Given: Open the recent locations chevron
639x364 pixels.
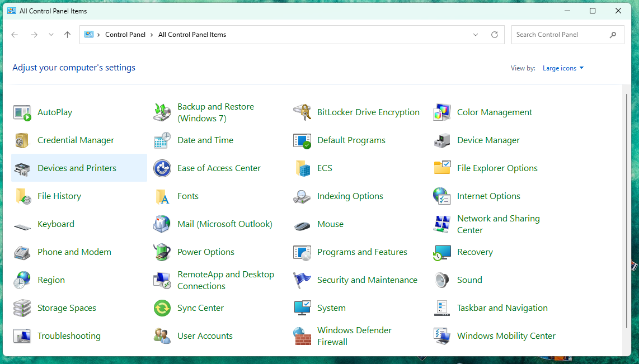Looking at the screenshot, I should [51, 35].
